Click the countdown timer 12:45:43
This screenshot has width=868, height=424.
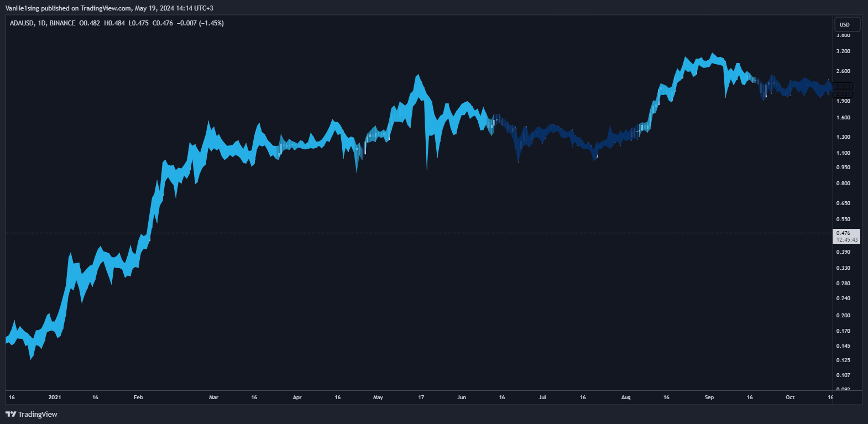(x=847, y=240)
